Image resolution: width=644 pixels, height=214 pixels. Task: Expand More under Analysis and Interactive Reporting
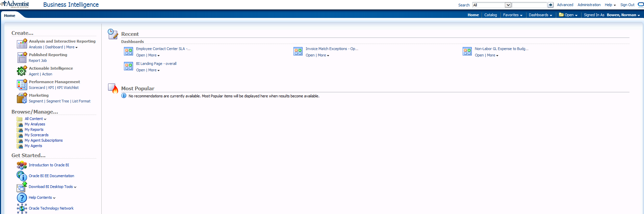tap(72, 47)
